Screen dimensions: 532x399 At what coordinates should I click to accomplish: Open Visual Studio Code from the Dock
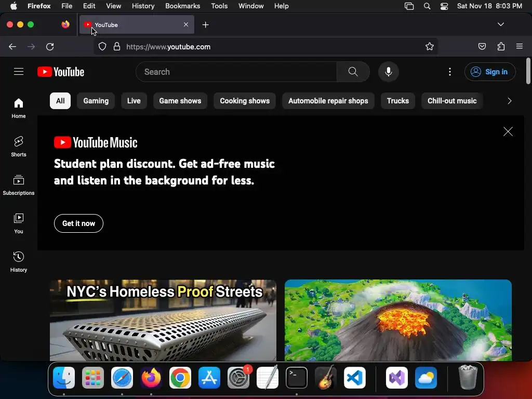[354, 378]
